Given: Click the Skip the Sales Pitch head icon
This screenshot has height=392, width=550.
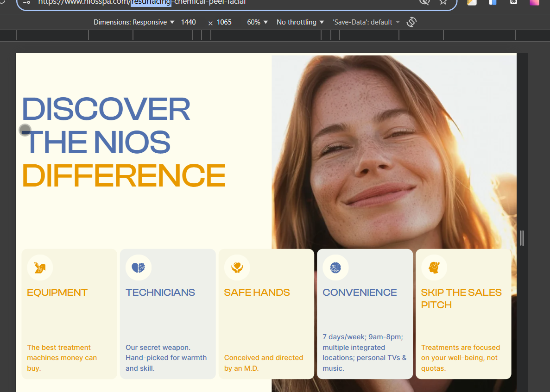Looking at the screenshot, I should [x=434, y=268].
